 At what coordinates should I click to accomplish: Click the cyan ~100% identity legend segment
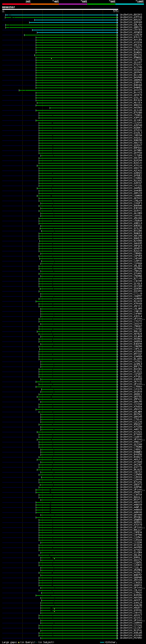(x=130, y=4)
